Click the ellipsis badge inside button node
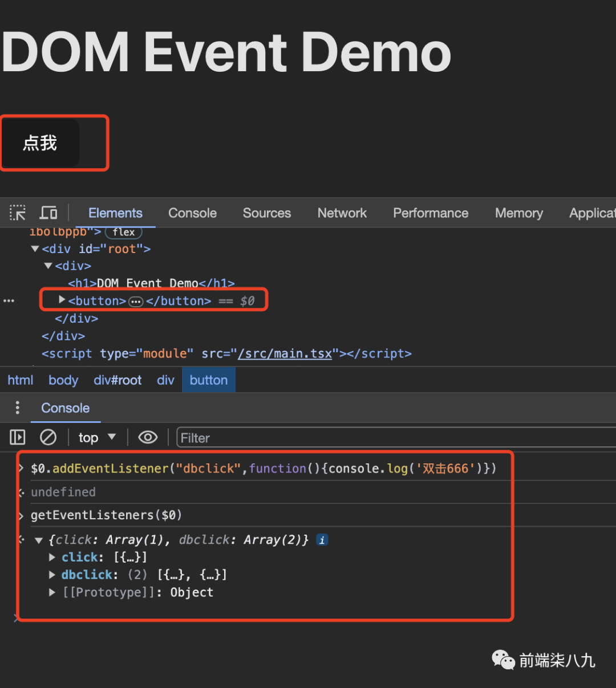Screen dimensions: 616x688 click(136, 302)
